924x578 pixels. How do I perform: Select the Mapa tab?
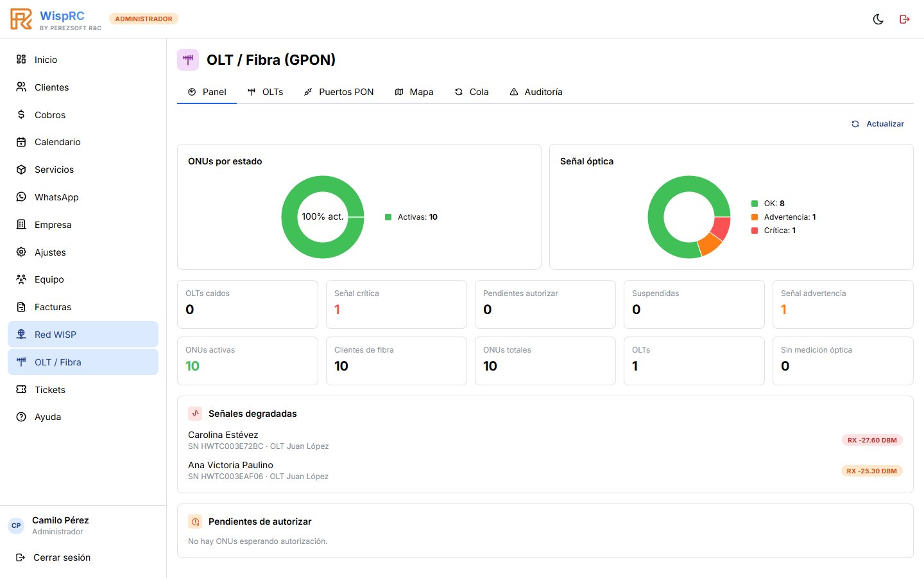click(x=415, y=92)
